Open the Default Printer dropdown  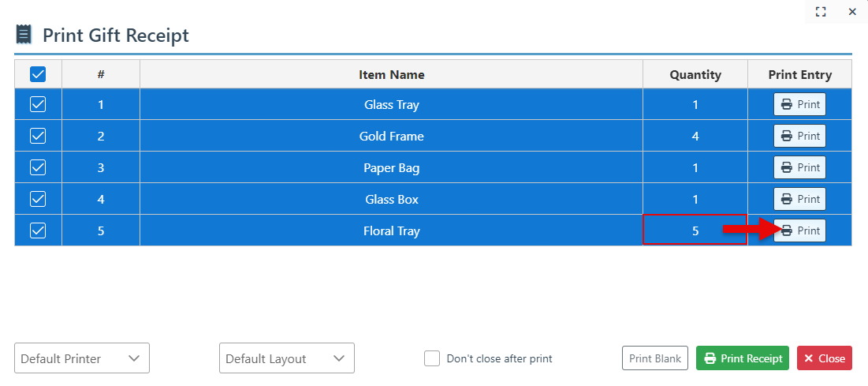[82, 358]
